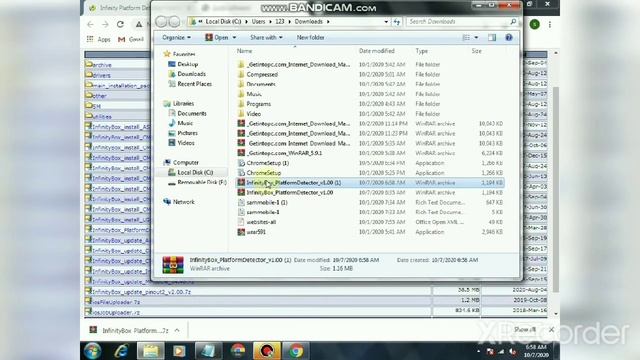Click the Open button in Explorer toolbar

click(217, 38)
